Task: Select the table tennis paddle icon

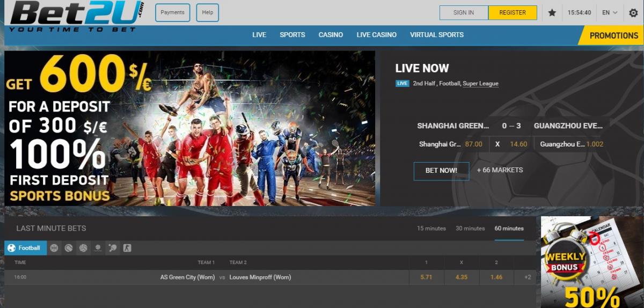Action: click(112, 248)
